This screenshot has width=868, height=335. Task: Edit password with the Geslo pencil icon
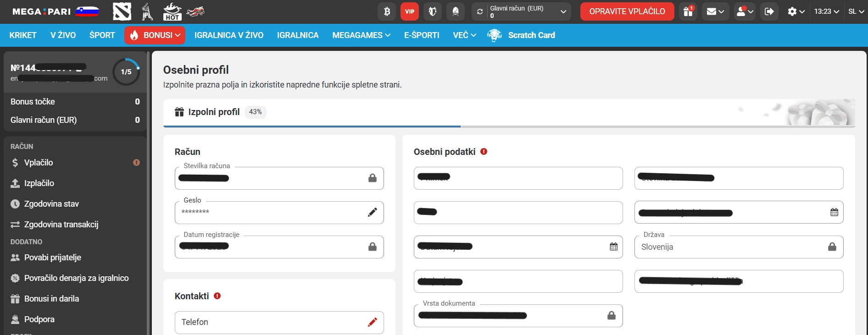tap(373, 212)
